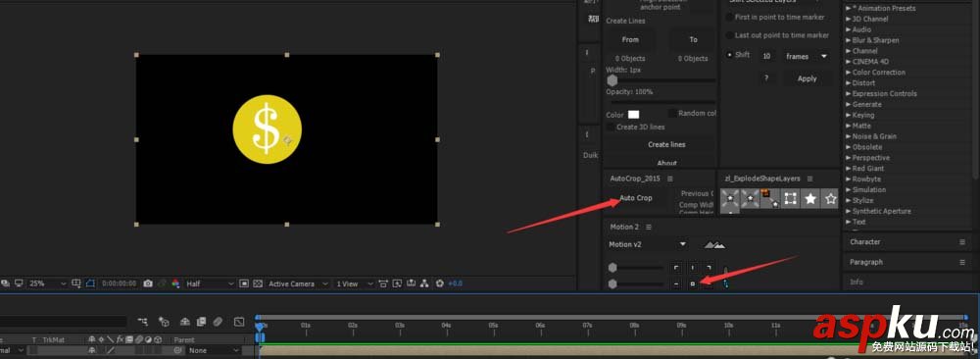Set anchor to center in Motion 2
The width and height of the screenshot is (980, 359).
click(693, 283)
